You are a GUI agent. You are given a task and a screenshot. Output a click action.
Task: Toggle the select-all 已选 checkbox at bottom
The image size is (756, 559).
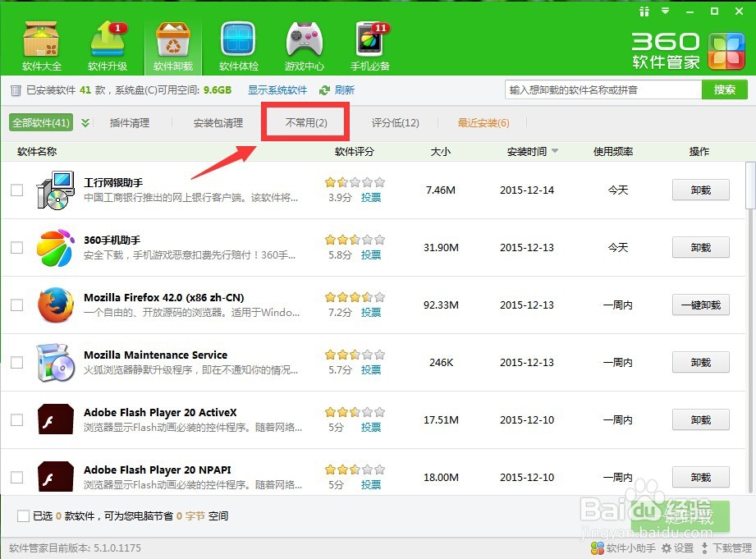tap(23, 516)
